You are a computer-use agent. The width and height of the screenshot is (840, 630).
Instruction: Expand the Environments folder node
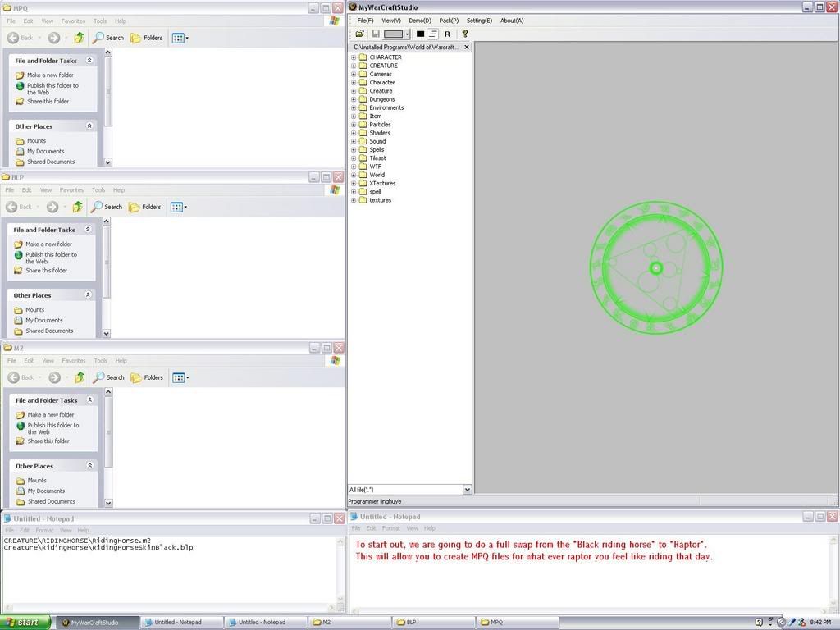click(354, 107)
